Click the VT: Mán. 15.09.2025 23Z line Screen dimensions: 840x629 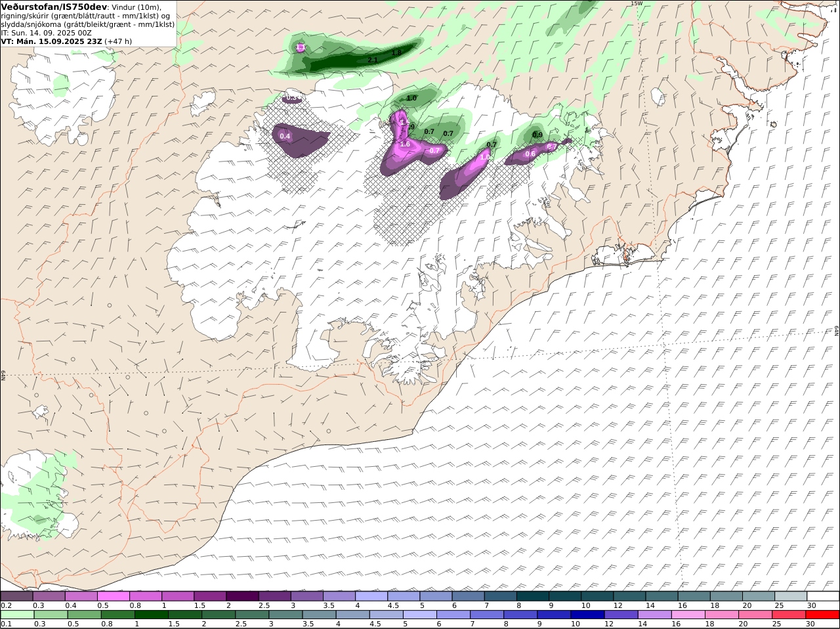tap(51, 41)
